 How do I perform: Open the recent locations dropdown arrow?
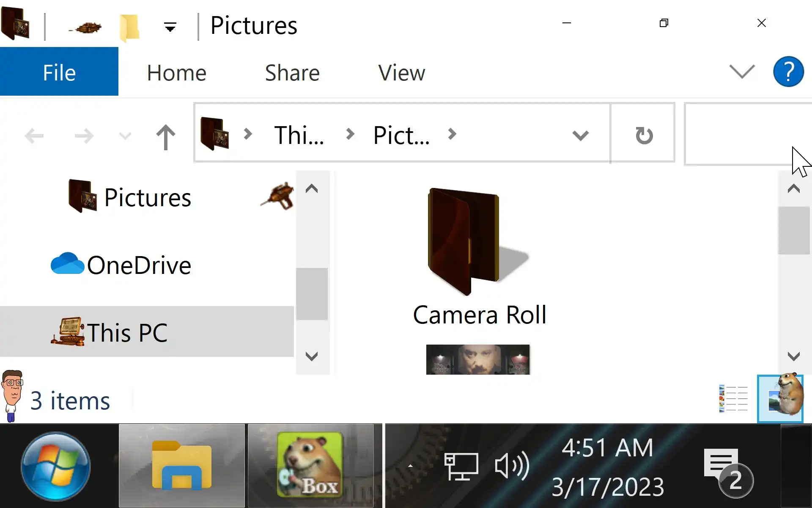[x=125, y=136]
